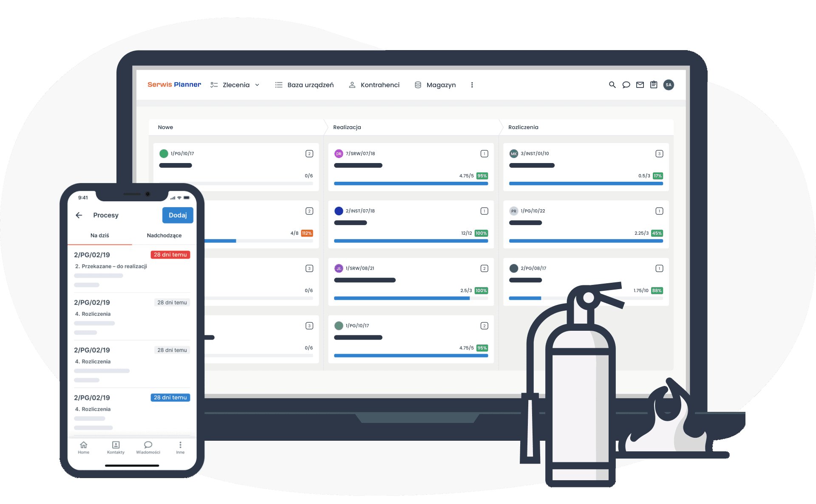816x504 pixels.
Task: Click the DR avatar on 7/SRW/07/18
Action: coord(339,154)
